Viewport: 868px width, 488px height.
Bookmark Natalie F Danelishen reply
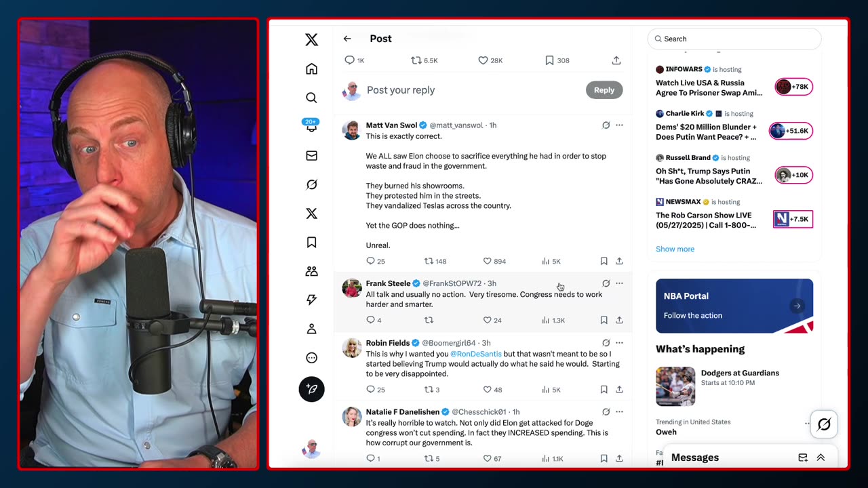tap(604, 459)
